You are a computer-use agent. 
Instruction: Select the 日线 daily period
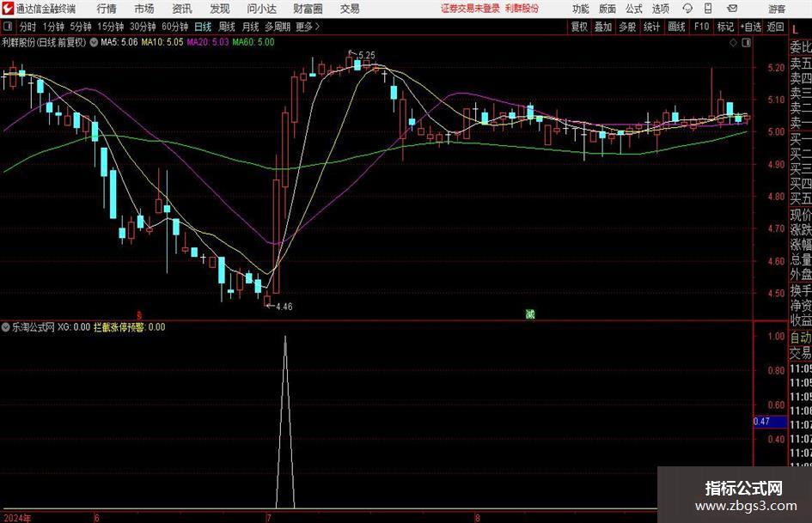coord(203,27)
